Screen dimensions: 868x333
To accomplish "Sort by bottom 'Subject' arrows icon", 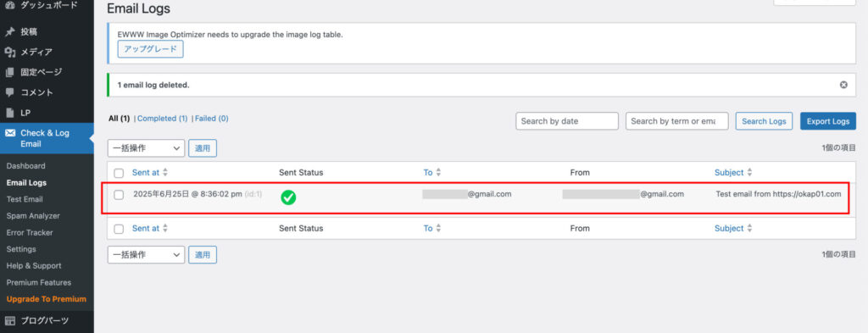I will (749, 229).
